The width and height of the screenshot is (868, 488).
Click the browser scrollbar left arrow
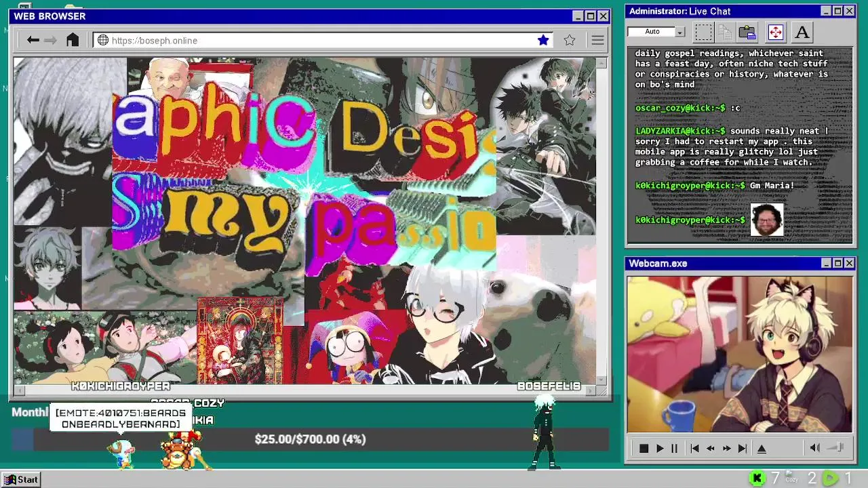click(19, 390)
